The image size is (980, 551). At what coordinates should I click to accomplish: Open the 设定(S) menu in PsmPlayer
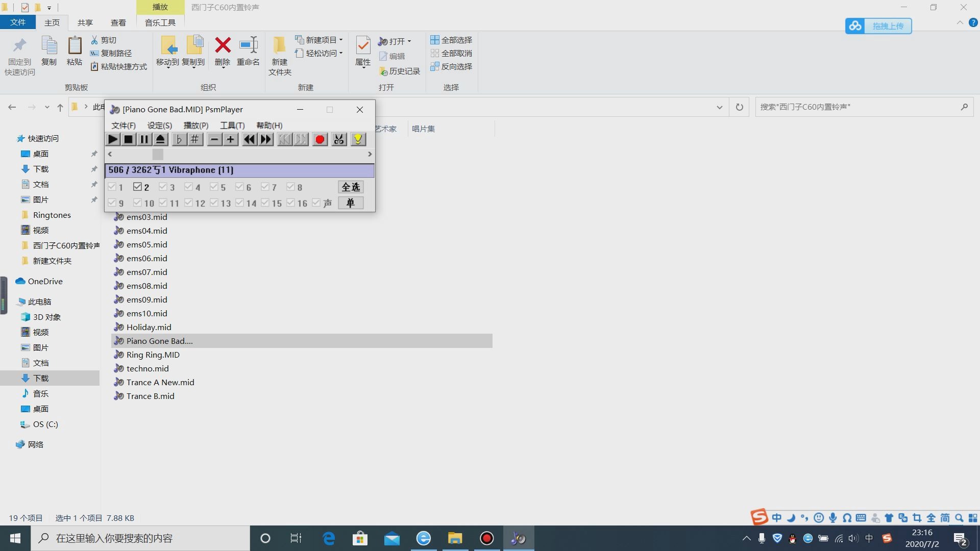[x=159, y=125]
